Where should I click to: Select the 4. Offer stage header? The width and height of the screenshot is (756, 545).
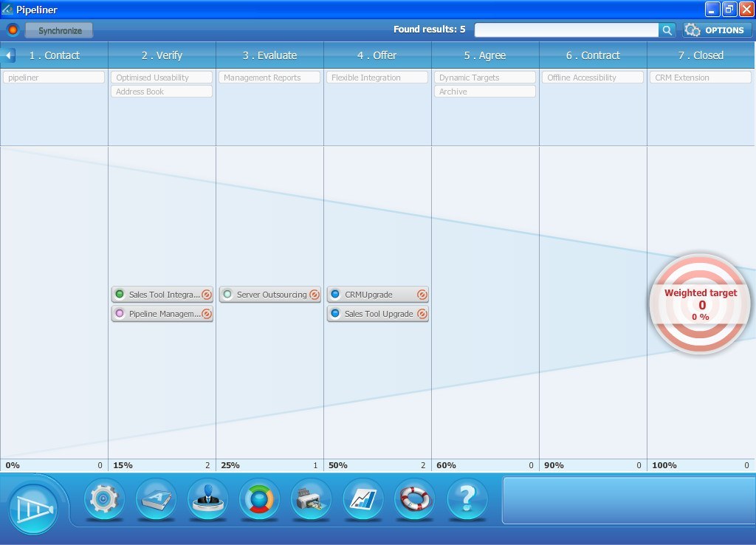pos(376,55)
